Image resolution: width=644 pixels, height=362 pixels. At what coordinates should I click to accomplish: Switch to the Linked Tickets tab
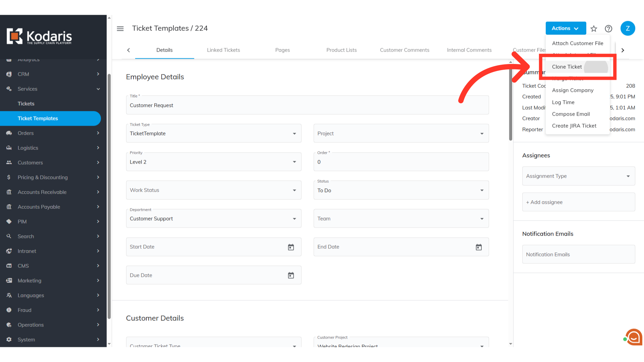pos(223,50)
